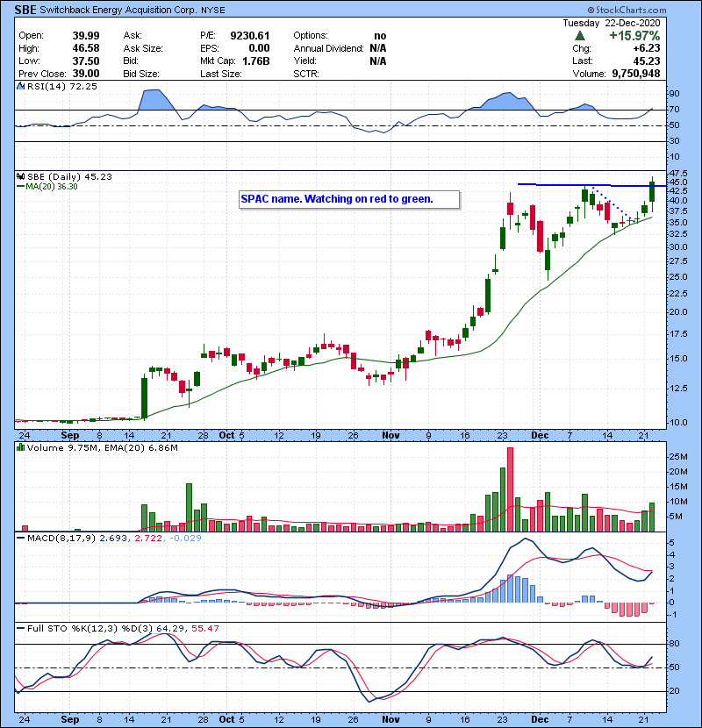Image resolution: width=702 pixels, height=728 pixels.
Task: Select the Prev Close value 39.00
Action: tap(86, 74)
